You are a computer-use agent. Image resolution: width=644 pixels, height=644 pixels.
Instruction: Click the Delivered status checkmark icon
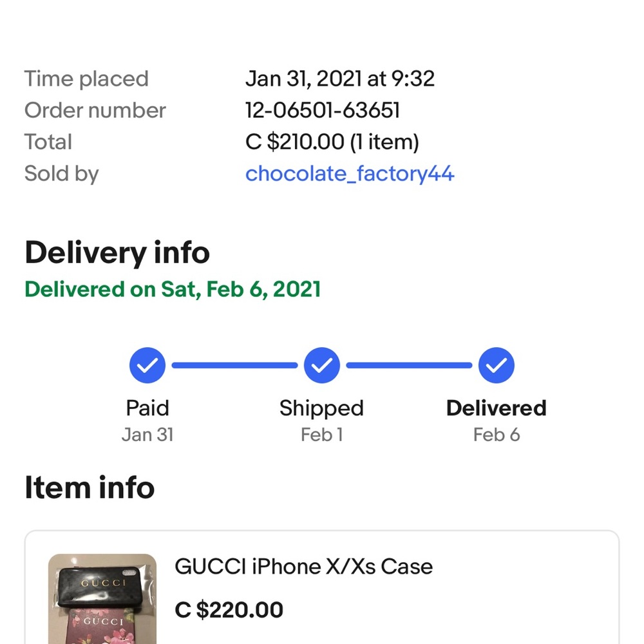coord(496,365)
